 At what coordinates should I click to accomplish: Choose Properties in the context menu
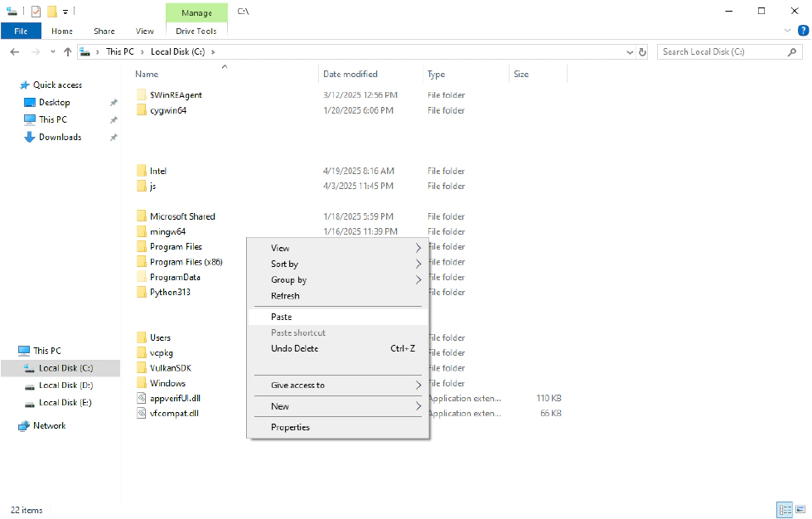(290, 427)
